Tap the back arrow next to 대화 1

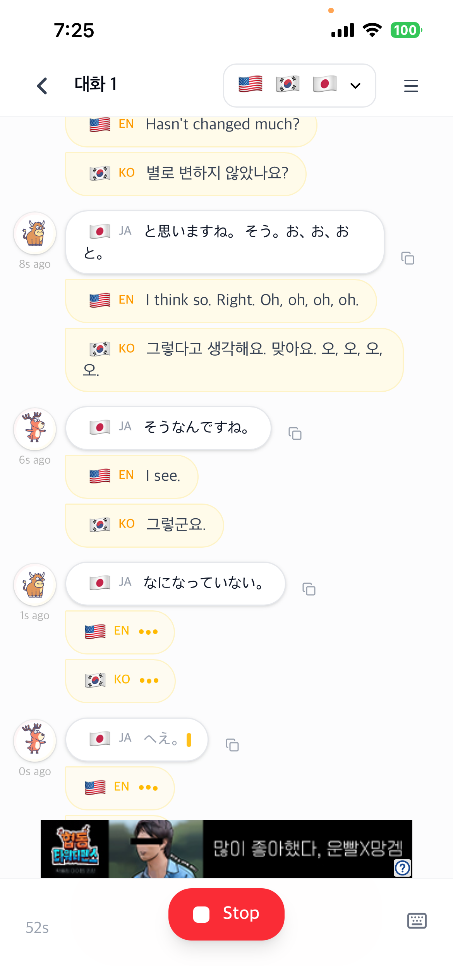tap(42, 86)
